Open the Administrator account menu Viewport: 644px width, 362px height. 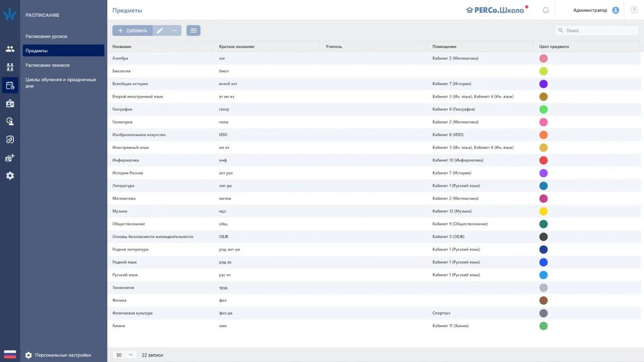coord(596,10)
